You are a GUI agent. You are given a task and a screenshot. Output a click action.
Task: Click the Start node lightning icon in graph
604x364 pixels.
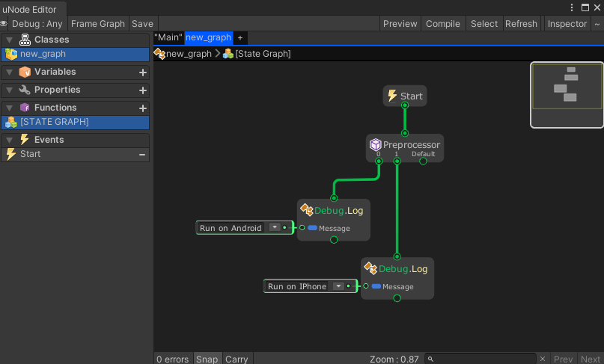(x=392, y=96)
